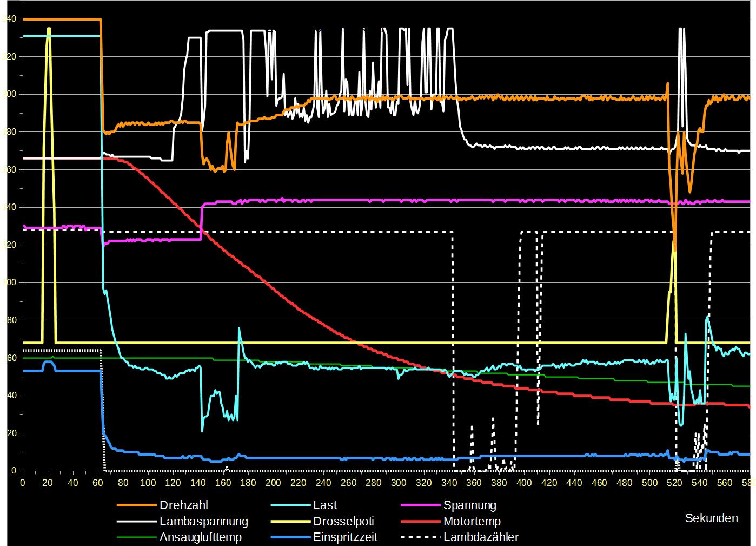Click the Drehzahl legend label
756x546 pixels.
coord(183,505)
